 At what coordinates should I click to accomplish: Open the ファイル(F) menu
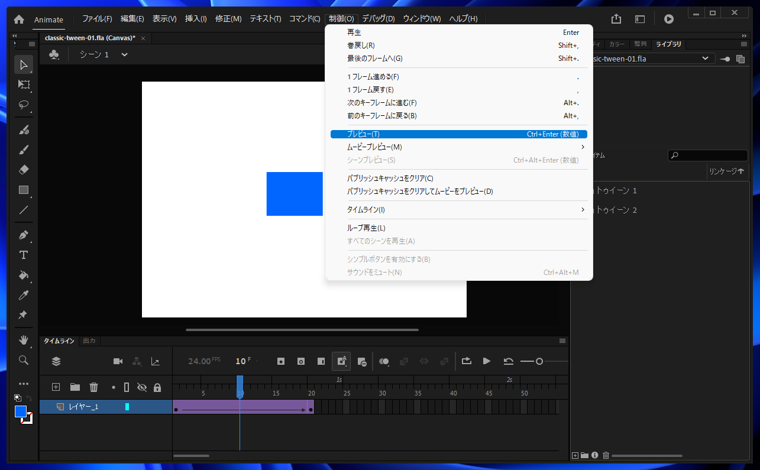(97, 19)
